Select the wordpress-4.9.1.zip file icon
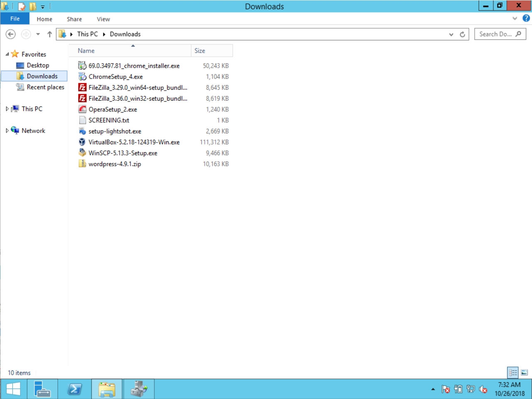Viewport: 532px width, 399px height. (x=82, y=164)
